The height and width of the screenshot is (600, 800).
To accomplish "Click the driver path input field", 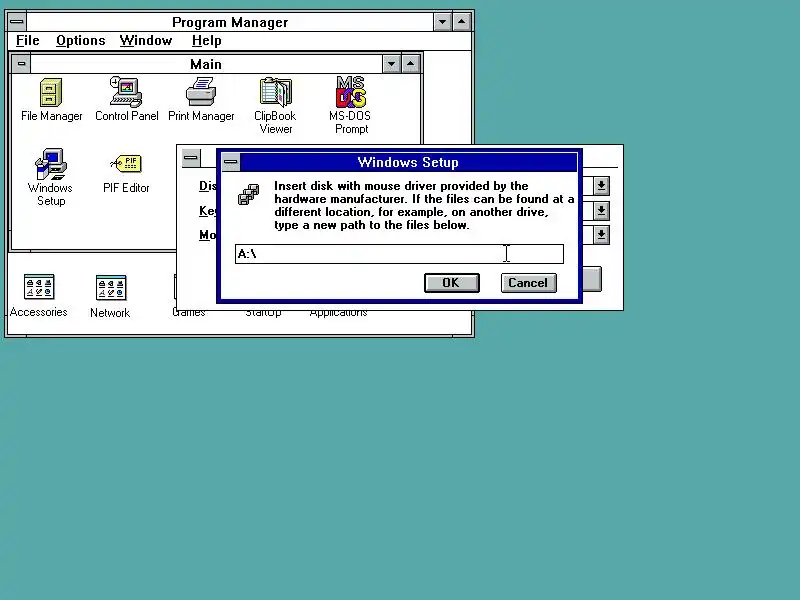I will 399,254.
